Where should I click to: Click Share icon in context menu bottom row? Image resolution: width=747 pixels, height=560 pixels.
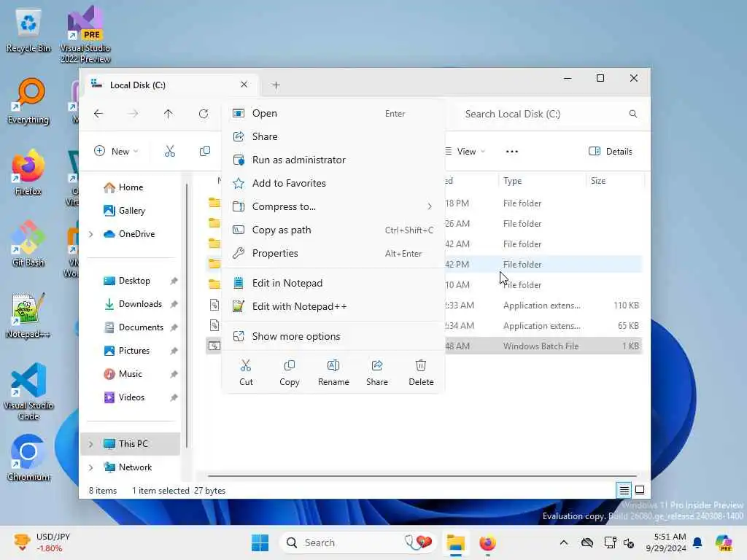point(377,373)
